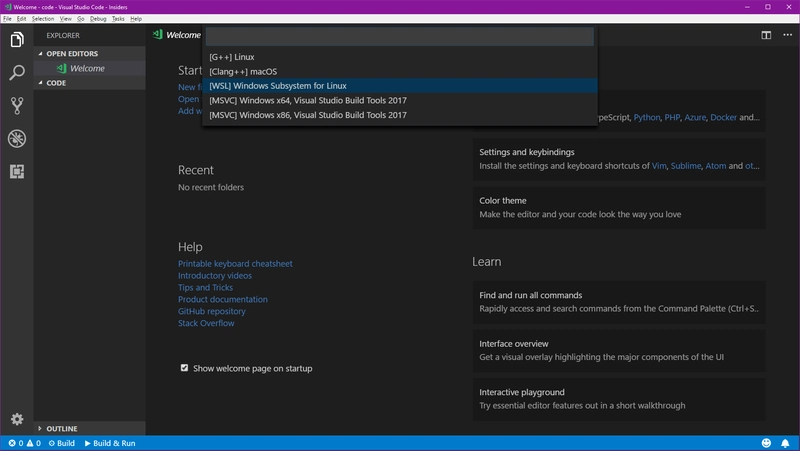Open the Search view icon
This screenshot has width=800, height=451.
(x=16, y=73)
